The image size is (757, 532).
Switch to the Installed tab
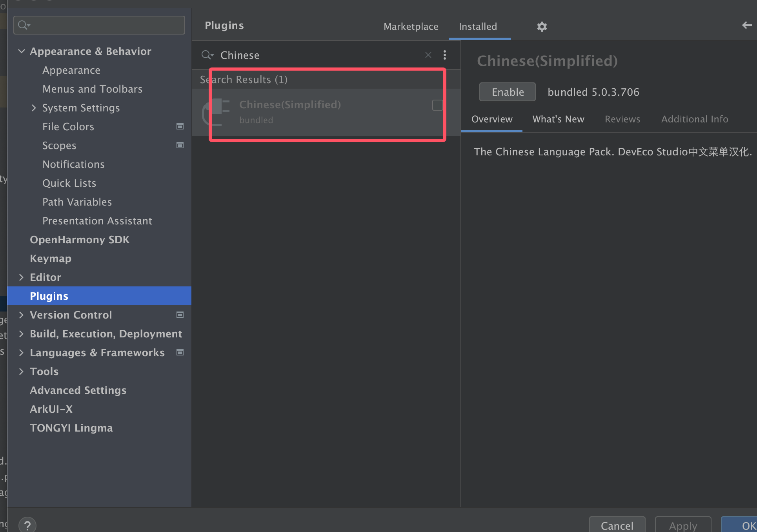[x=478, y=27]
